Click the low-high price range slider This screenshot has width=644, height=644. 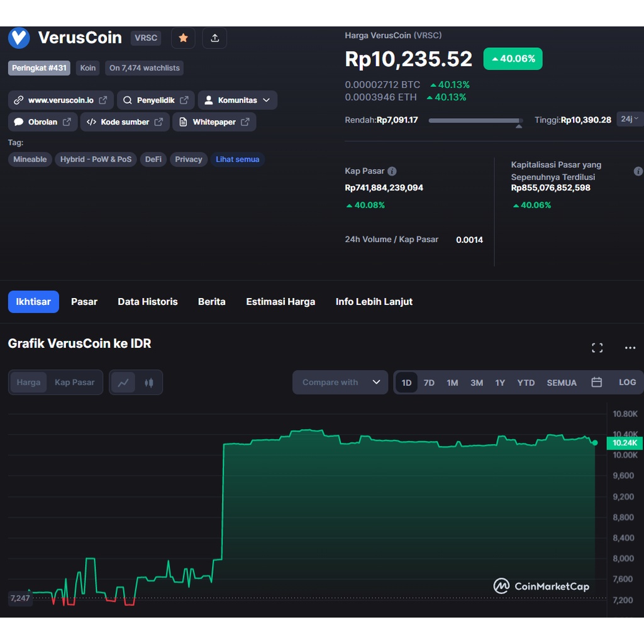pyautogui.click(x=475, y=121)
